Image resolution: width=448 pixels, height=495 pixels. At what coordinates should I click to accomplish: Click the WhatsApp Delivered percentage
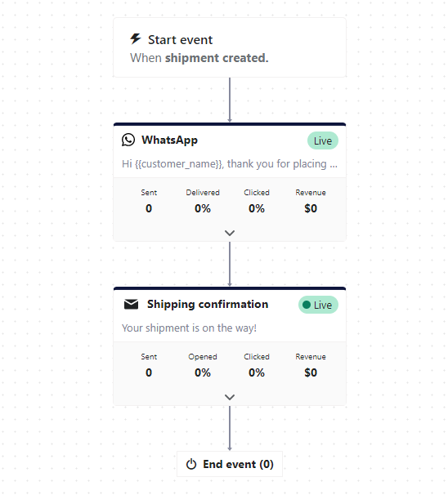pyautogui.click(x=203, y=208)
